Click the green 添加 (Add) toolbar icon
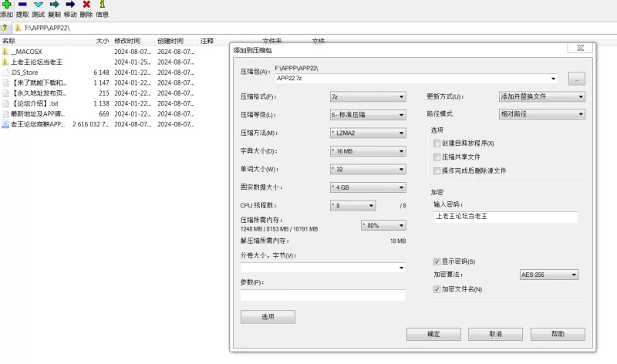617x364 pixels. (x=6, y=5)
